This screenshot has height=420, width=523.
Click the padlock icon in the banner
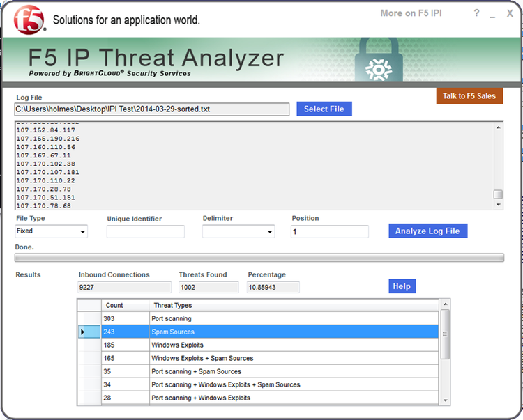(x=379, y=60)
